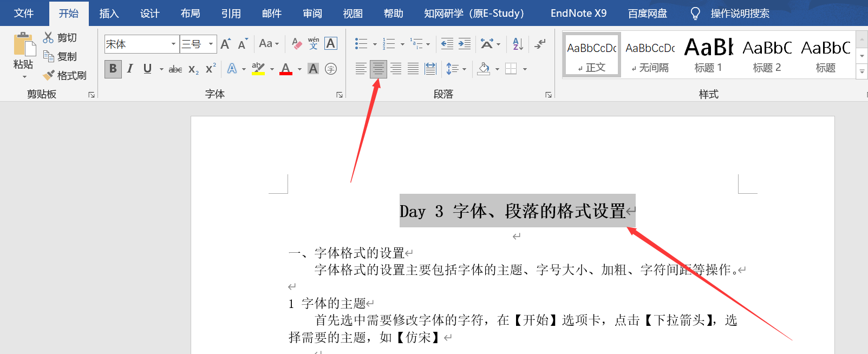
Task: Apply the 标题 style
Action: [x=825, y=55]
